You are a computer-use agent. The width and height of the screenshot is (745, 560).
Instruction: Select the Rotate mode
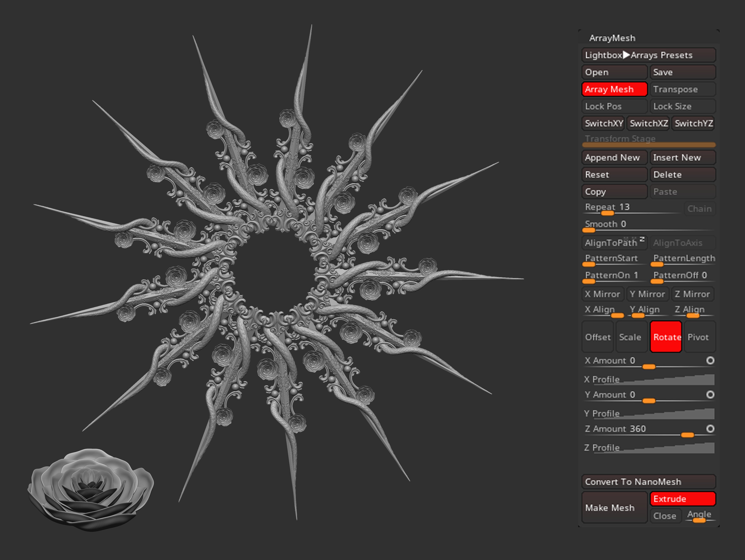point(666,337)
